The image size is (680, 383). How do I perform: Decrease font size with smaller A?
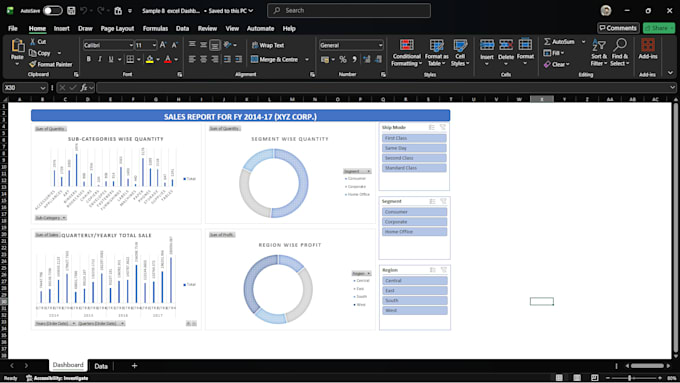[x=174, y=45]
